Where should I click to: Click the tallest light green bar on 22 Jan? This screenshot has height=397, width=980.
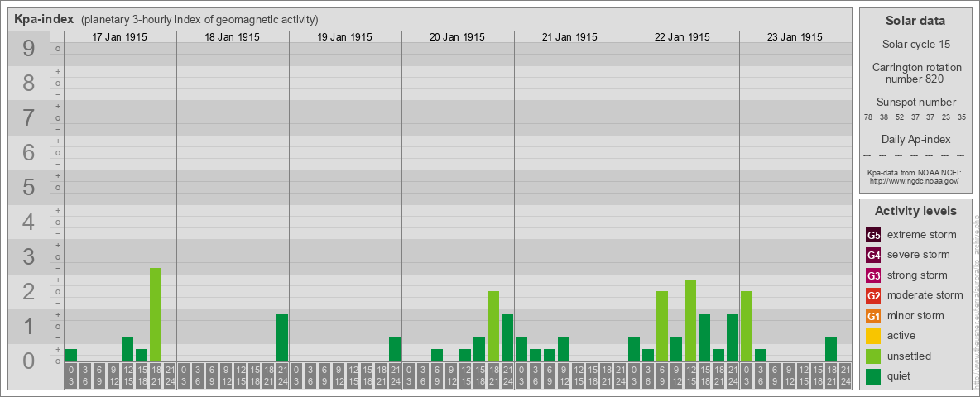coord(690,320)
